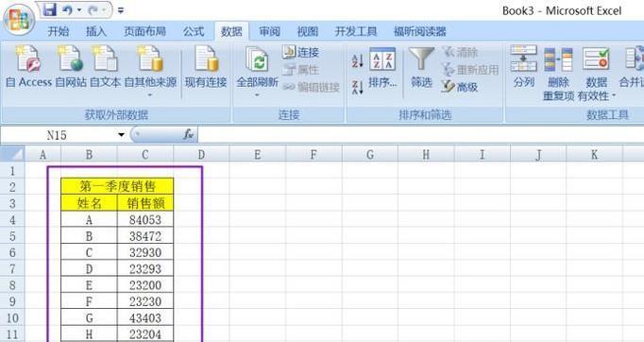Screen dimensions: 644x342
Task: Expand the 数据有效性 dropdown
Action: [x=614, y=95]
